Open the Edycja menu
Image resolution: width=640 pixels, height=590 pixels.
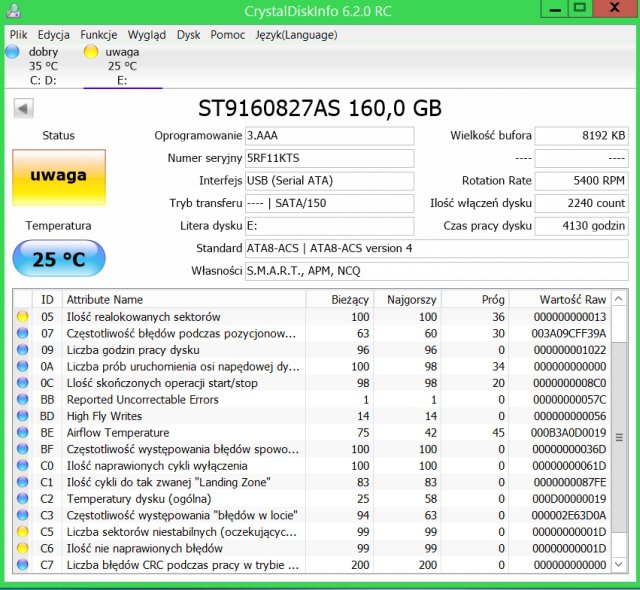click(53, 35)
